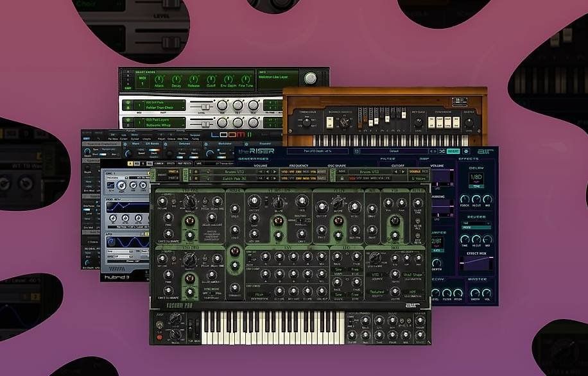Click the FX 2 knob in the Subsonic Whup row
Image resolution: width=588 pixels, height=376 pixels.
coord(254,122)
